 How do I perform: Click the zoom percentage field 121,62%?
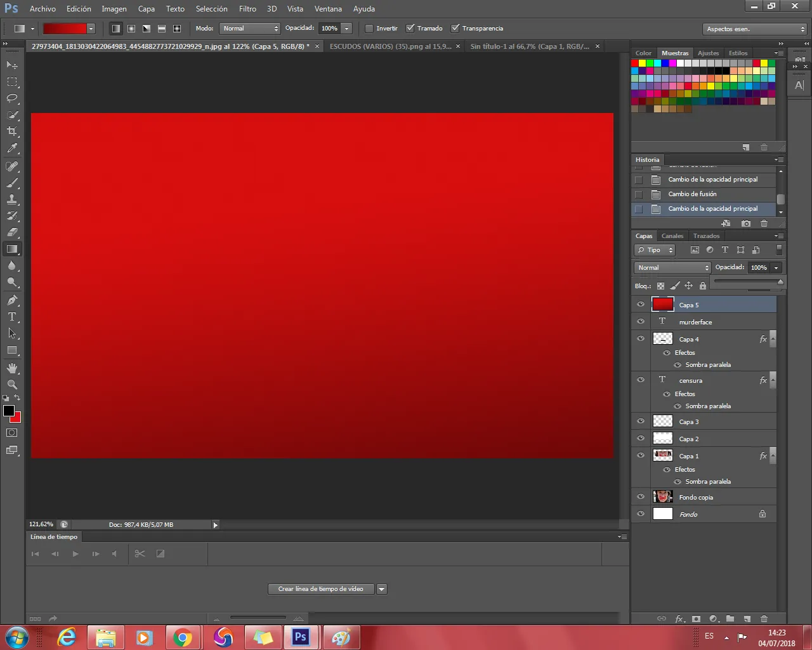click(x=41, y=524)
